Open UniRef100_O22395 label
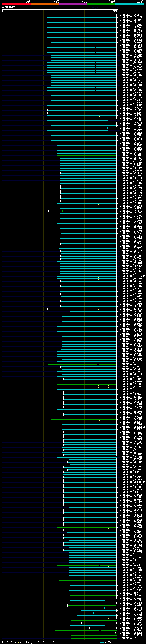 [131, 600]
